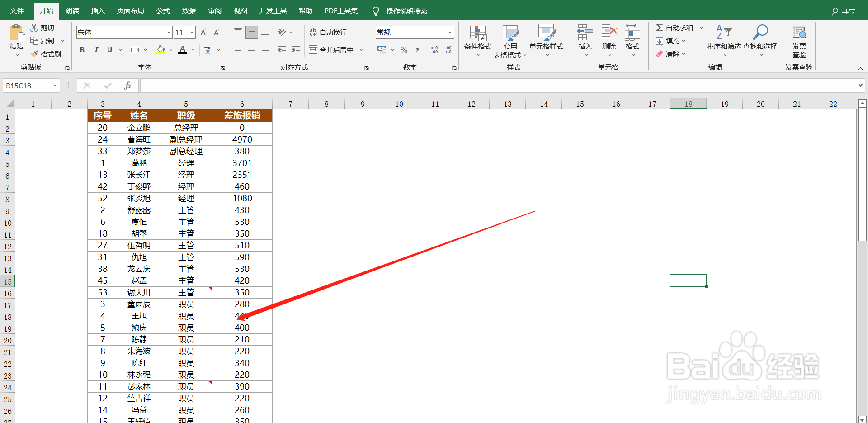Switch to the 数据 Data tab

(189, 10)
